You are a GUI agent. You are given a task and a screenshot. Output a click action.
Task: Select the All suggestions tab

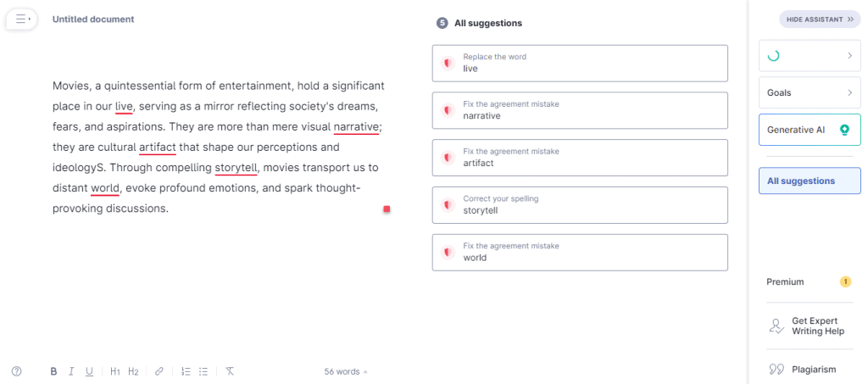(x=810, y=181)
